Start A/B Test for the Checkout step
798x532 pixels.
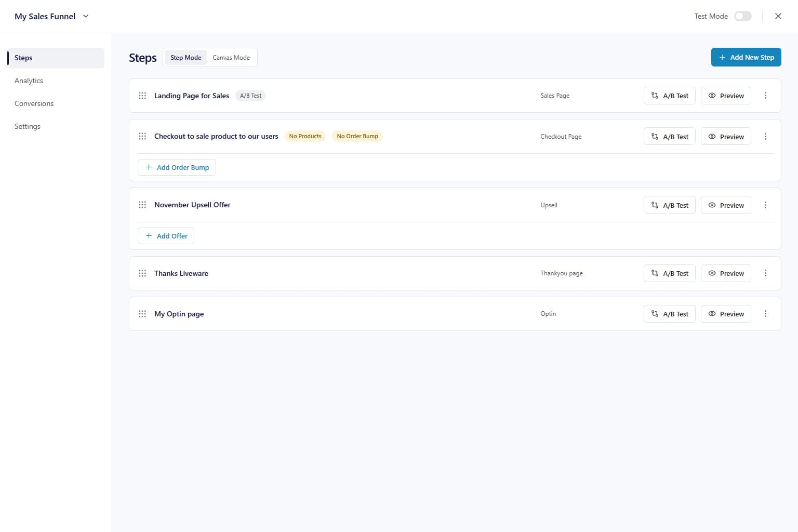(x=670, y=137)
